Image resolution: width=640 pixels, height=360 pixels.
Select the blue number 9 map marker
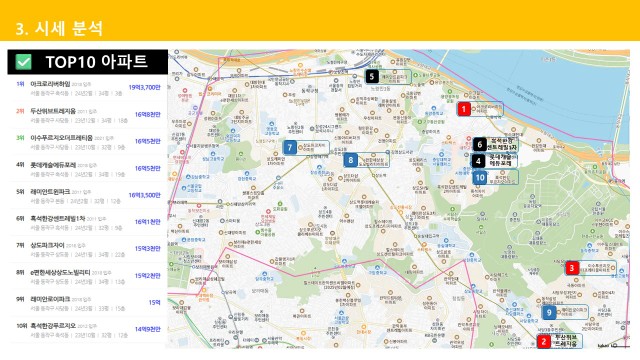549,313
